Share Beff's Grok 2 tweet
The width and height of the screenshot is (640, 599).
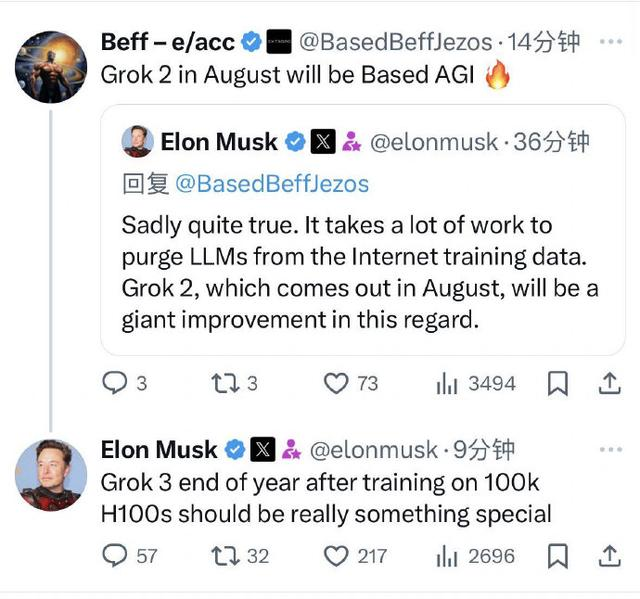click(x=608, y=383)
